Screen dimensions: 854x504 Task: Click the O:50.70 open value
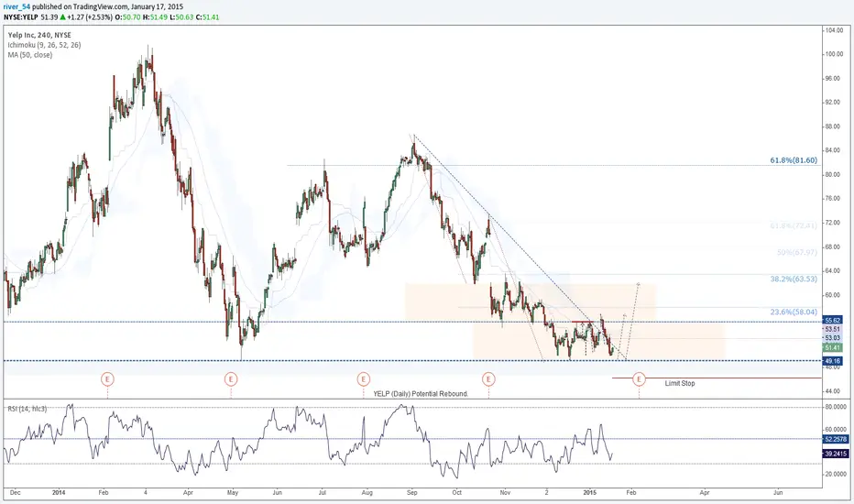point(127,17)
